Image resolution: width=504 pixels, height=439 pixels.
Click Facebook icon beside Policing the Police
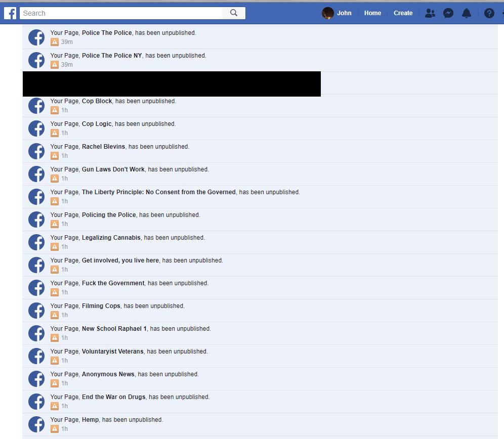coord(36,219)
